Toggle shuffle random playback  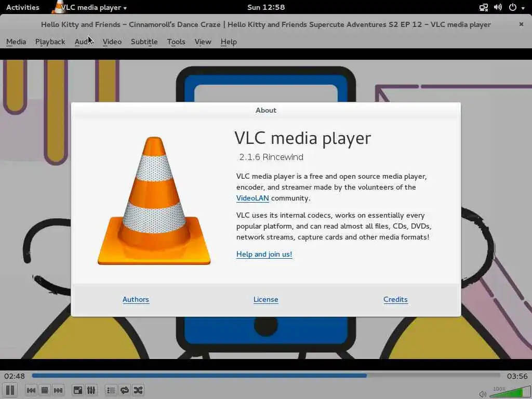[x=138, y=390]
